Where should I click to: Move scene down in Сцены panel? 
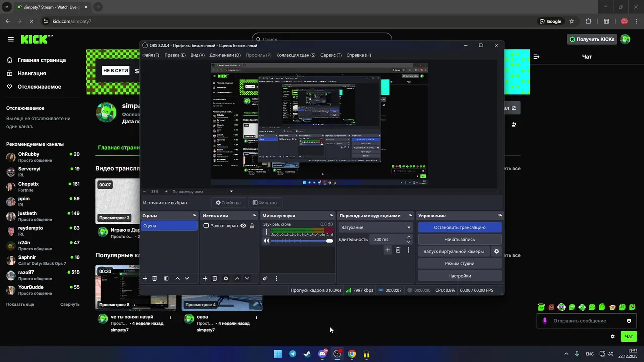pos(187,278)
